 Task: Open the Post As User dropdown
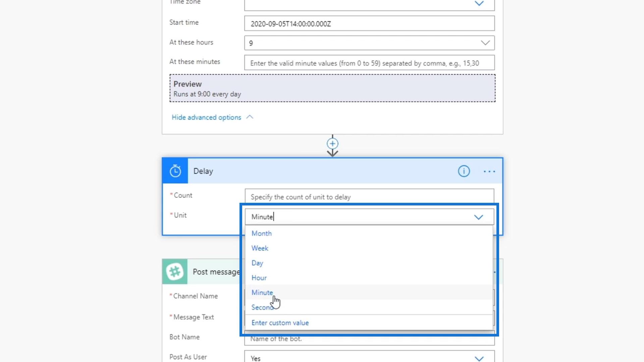(x=479, y=358)
